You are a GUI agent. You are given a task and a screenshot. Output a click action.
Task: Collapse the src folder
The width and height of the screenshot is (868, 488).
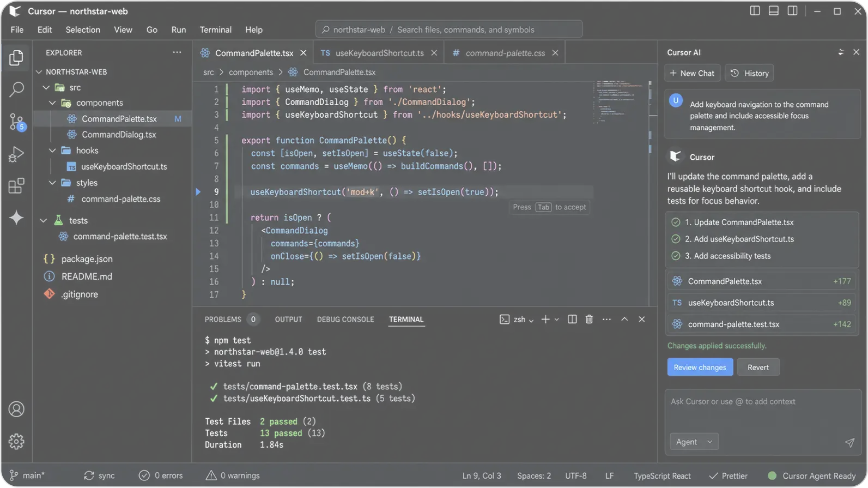pos(46,87)
